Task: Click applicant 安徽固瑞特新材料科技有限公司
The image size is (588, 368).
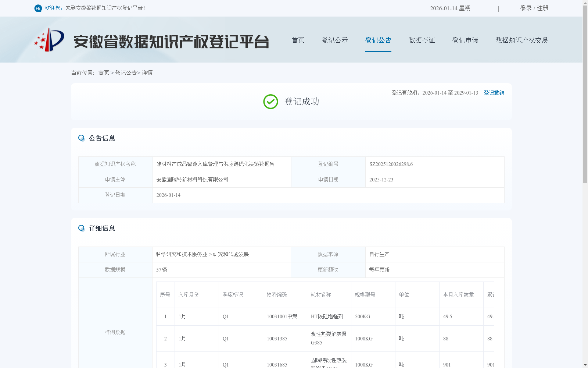Action: coord(192,180)
